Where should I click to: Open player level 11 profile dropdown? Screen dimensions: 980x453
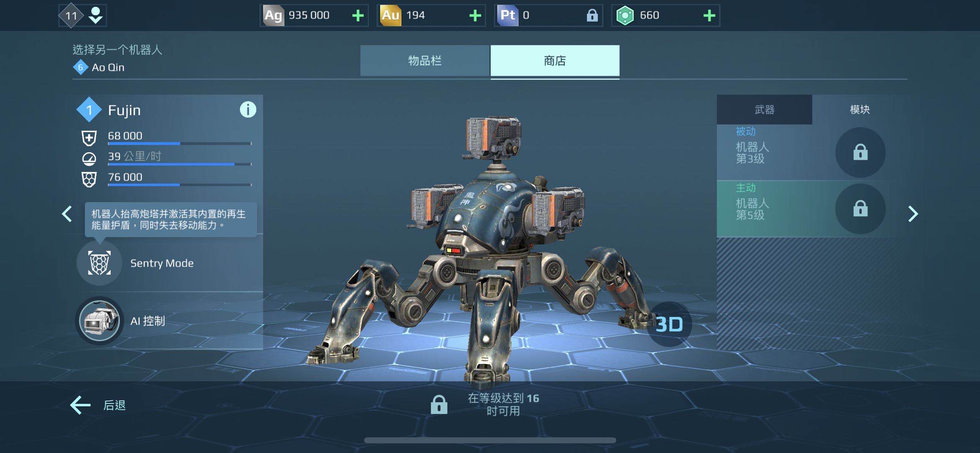coord(83,16)
